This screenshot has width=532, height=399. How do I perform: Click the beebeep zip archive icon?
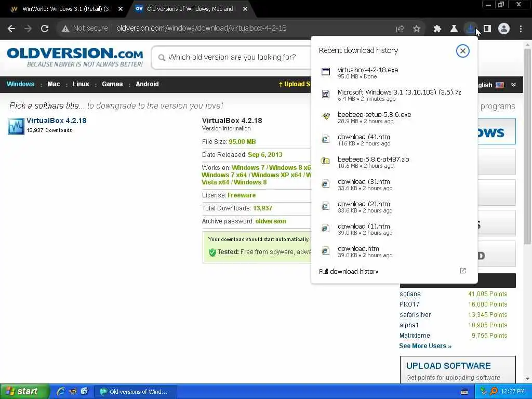pyautogui.click(x=326, y=161)
